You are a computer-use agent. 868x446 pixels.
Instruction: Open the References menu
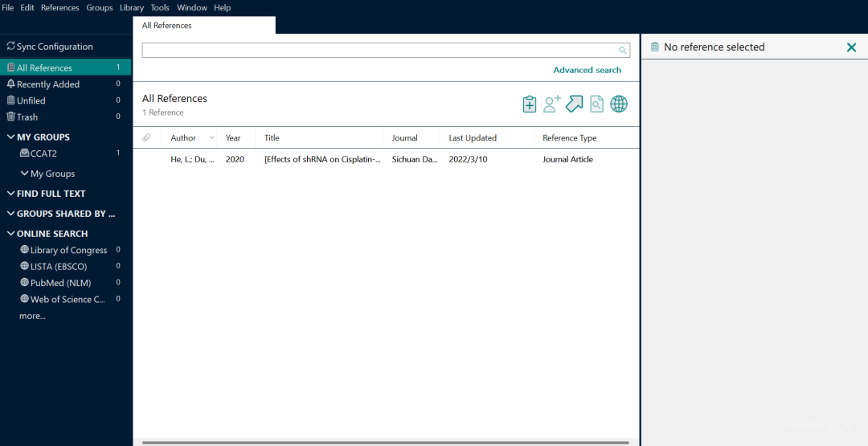[x=60, y=8]
